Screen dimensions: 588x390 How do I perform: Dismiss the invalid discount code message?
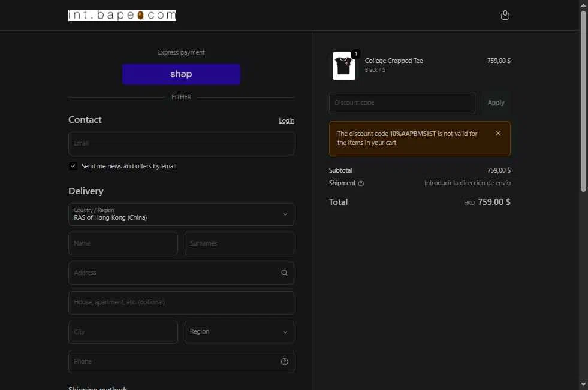point(498,134)
